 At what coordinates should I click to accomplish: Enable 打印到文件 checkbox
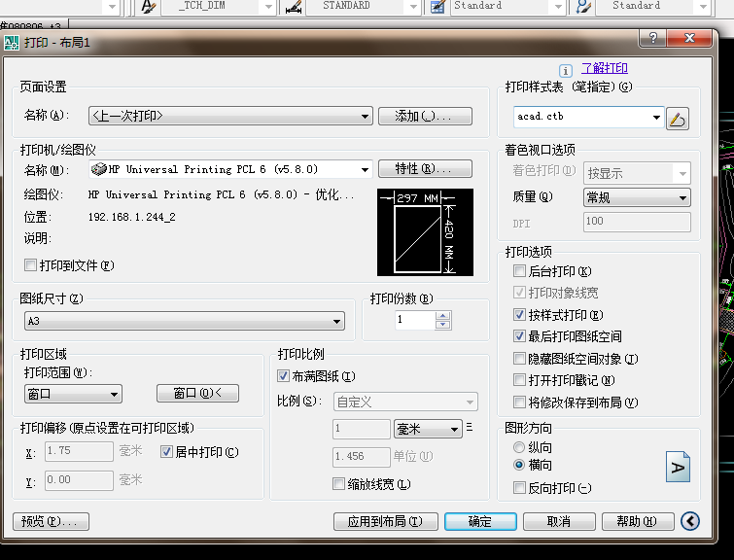click(x=30, y=265)
